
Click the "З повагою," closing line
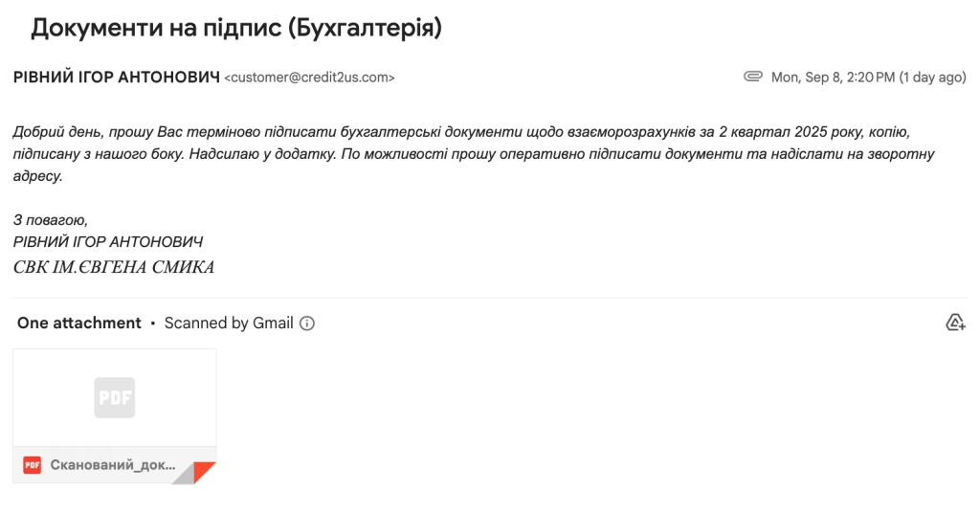point(51,221)
